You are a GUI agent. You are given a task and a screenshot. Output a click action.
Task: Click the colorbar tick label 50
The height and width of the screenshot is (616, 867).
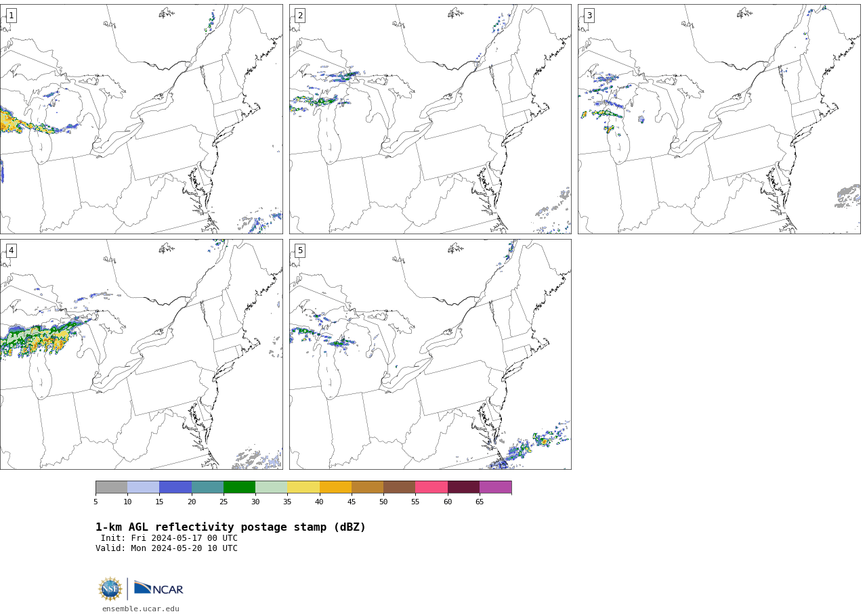click(383, 502)
